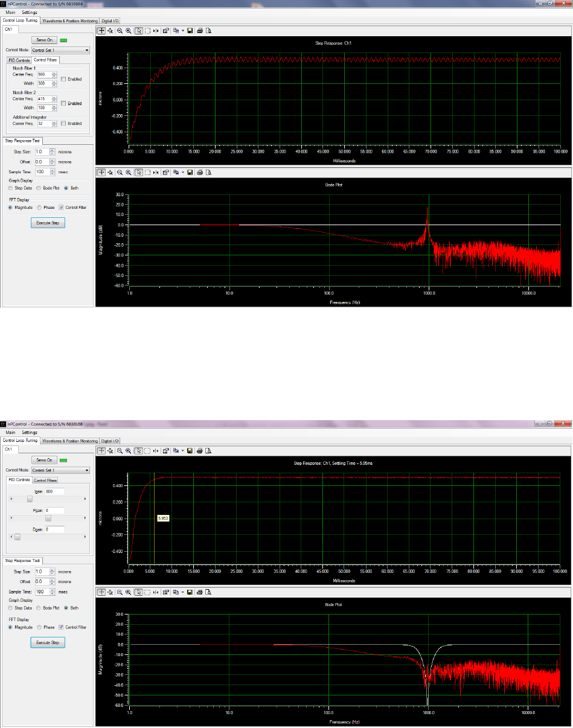Print icon above Step Response chart, Control Filters window
Image resolution: width=573 pixels, height=728 pixels.
click(199, 30)
